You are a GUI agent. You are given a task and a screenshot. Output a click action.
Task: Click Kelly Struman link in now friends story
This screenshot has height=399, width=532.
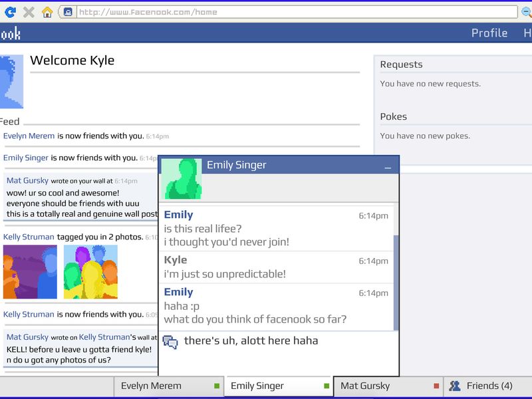(x=29, y=314)
